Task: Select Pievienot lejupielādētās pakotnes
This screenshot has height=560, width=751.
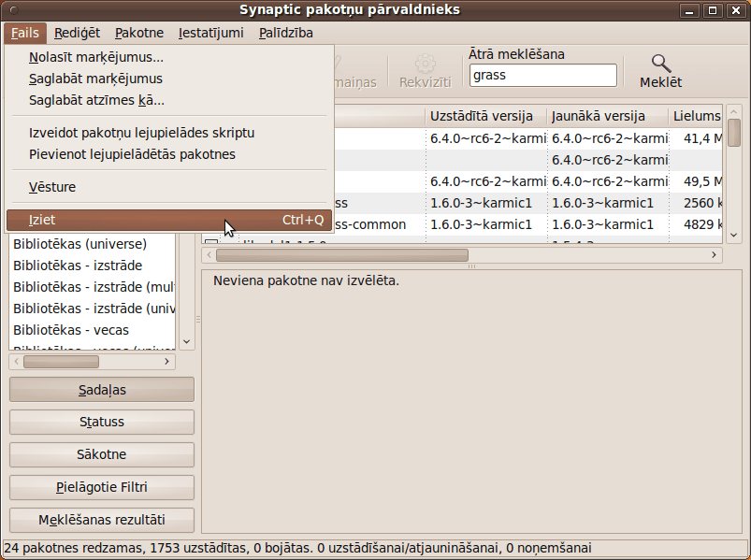Action: [x=169, y=154]
